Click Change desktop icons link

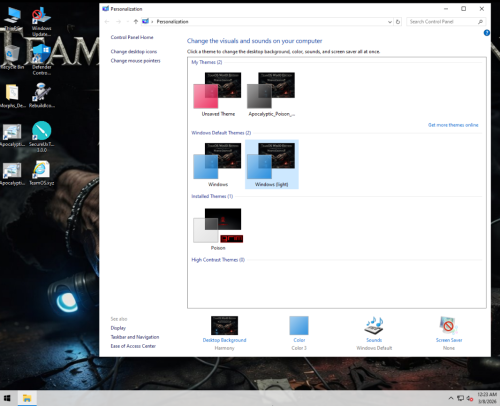tap(134, 52)
